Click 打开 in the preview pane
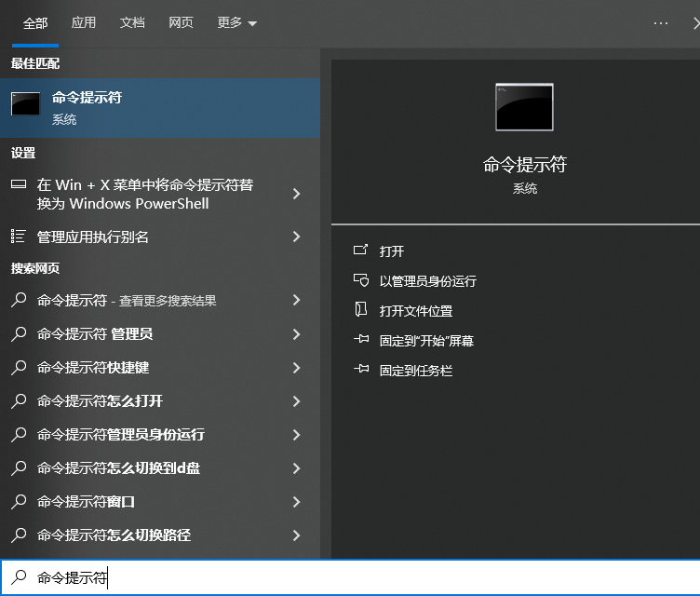 point(392,251)
